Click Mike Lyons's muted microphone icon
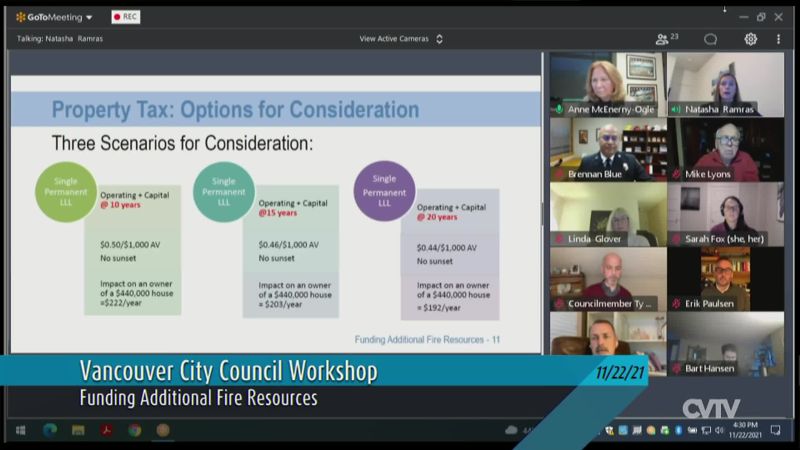Viewport: 800px width, 450px height. point(676,174)
